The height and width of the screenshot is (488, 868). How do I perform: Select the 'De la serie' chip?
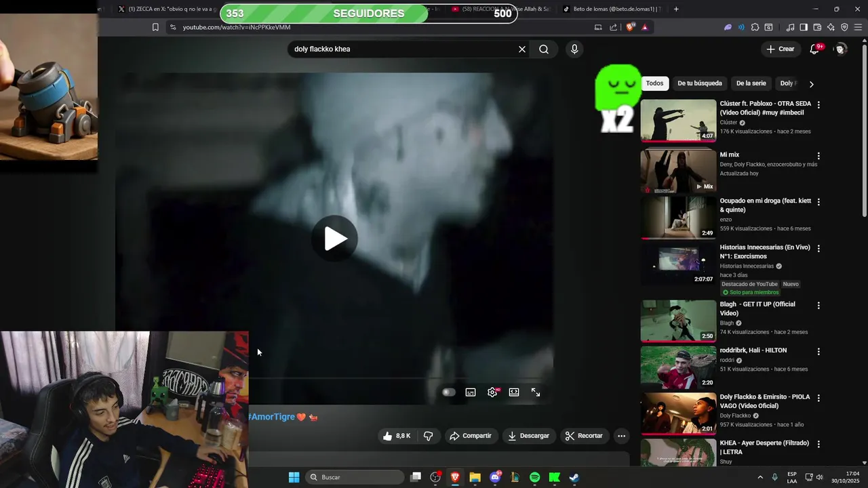coord(751,83)
